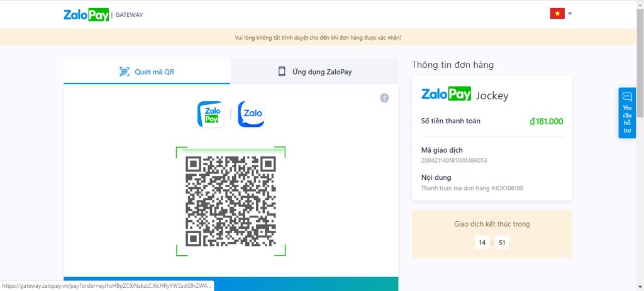Open the help question mark icon
The height and width of the screenshot is (291, 644).
coord(384,98)
